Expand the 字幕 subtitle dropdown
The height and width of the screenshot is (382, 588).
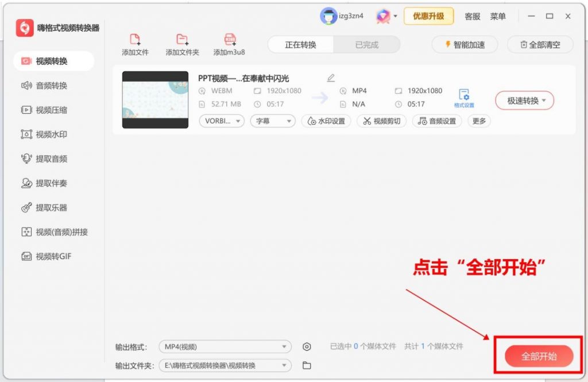[x=272, y=121]
